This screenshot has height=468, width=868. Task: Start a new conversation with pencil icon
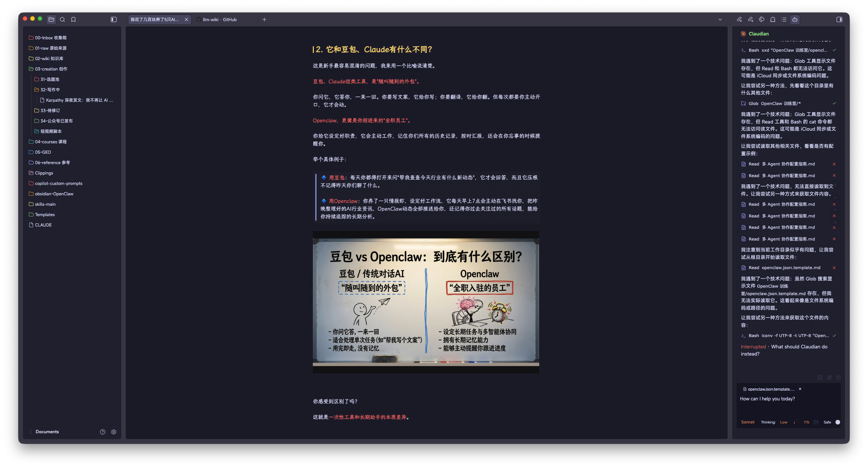click(829, 378)
